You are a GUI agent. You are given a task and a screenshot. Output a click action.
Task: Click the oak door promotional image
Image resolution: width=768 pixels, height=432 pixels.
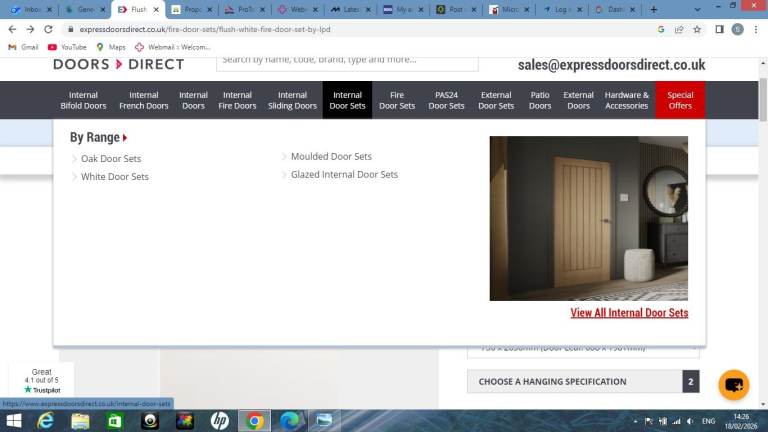(x=588, y=218)
